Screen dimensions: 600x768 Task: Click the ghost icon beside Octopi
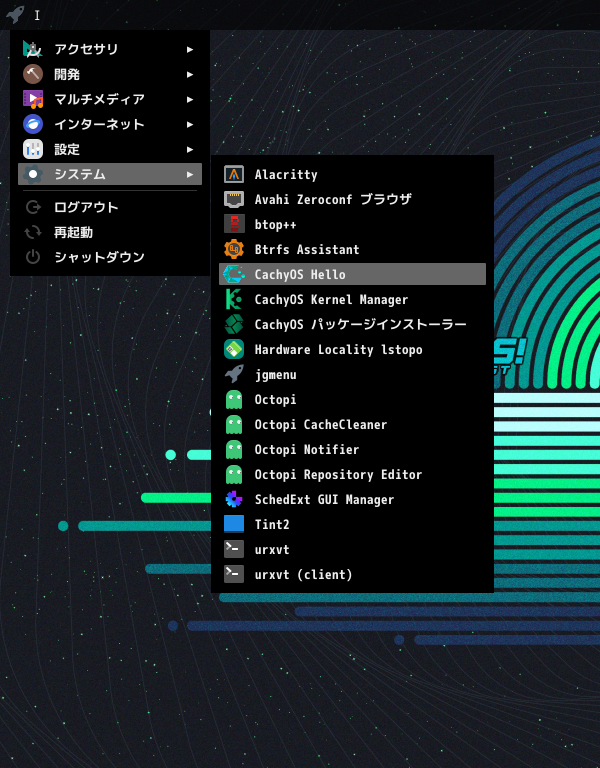point(234,399)
